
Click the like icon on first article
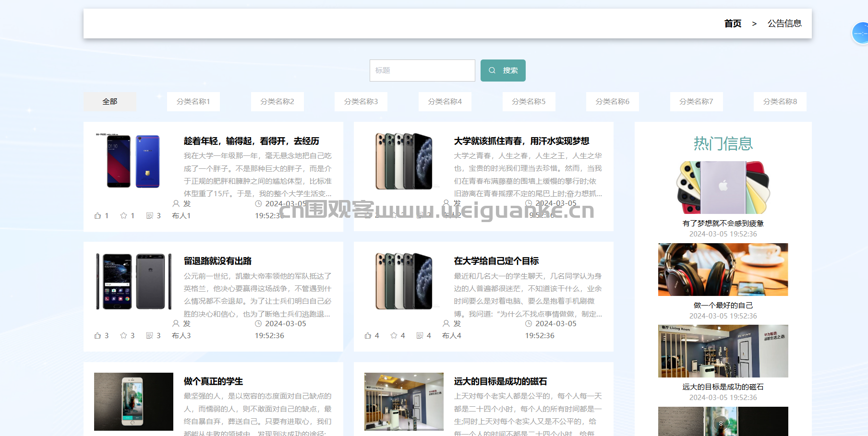(x=98, y=216)
